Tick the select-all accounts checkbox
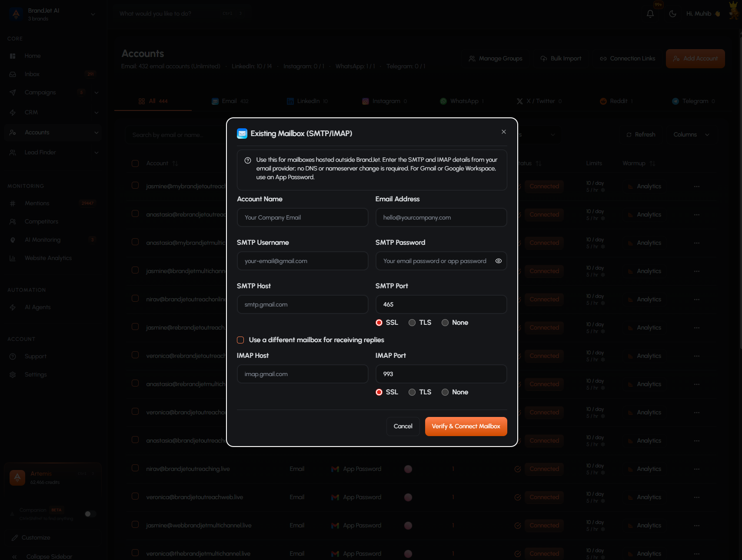 tap(135, 163)
